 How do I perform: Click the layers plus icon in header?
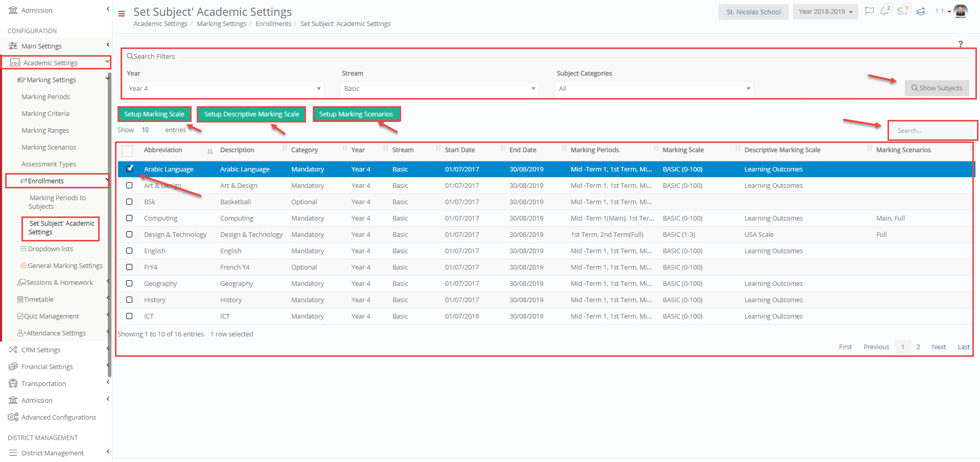click(x=921, y=11)
